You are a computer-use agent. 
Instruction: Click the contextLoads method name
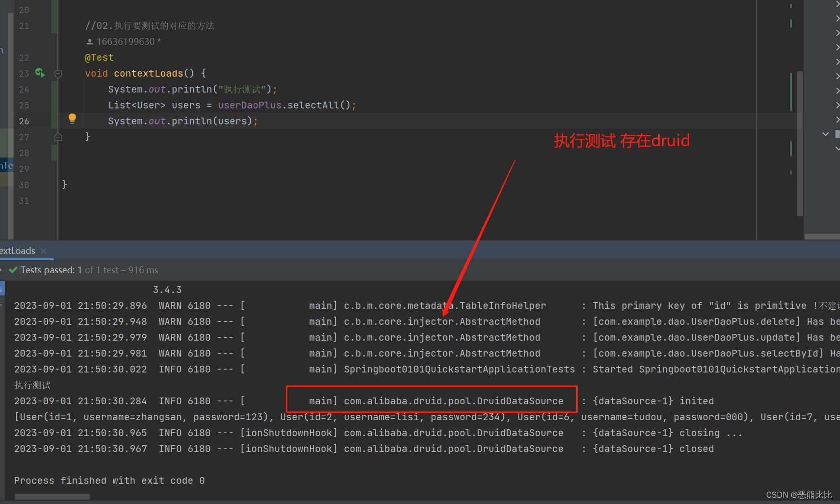click(149, 73)
